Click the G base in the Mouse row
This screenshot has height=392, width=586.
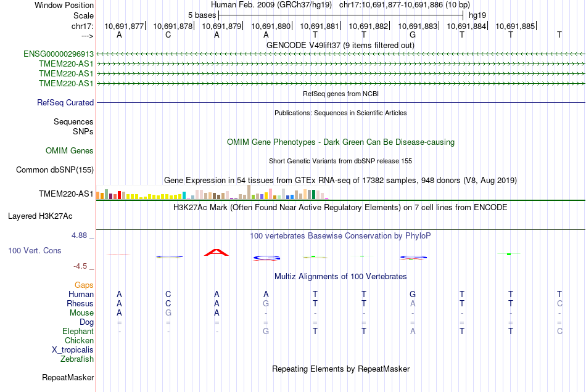[168, 313]
